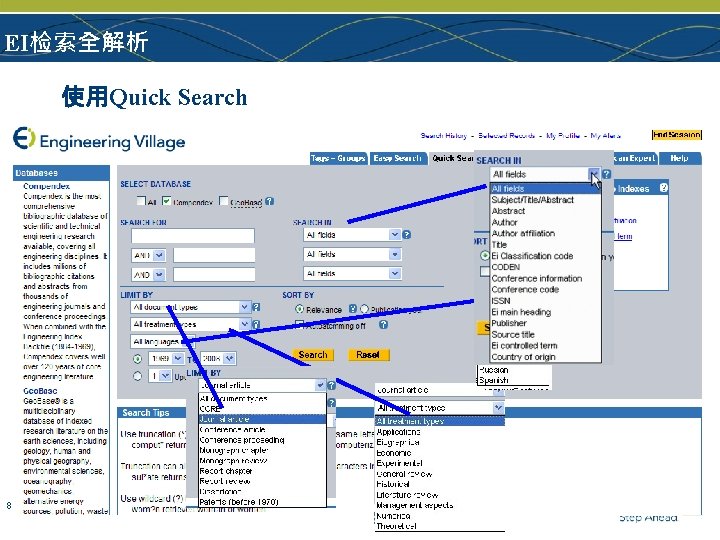This screenshot has width=720, height=540.
Task: Open help icon beside All document types
Action: pyautogui.click(x=256, y=307)
